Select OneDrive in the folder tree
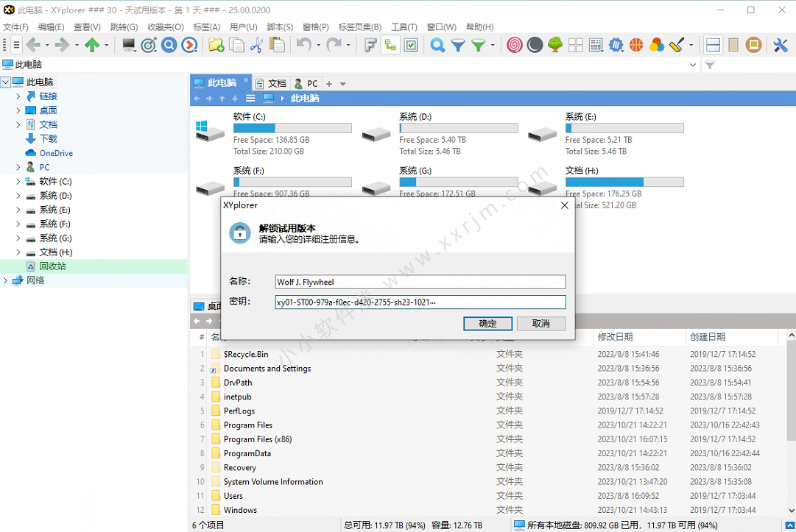Viewport: 796px width, 532px height. pos(57,153)
